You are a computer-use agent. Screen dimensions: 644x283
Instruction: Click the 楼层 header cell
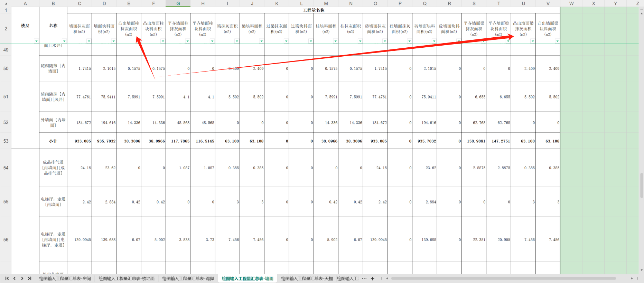(25, 26)
